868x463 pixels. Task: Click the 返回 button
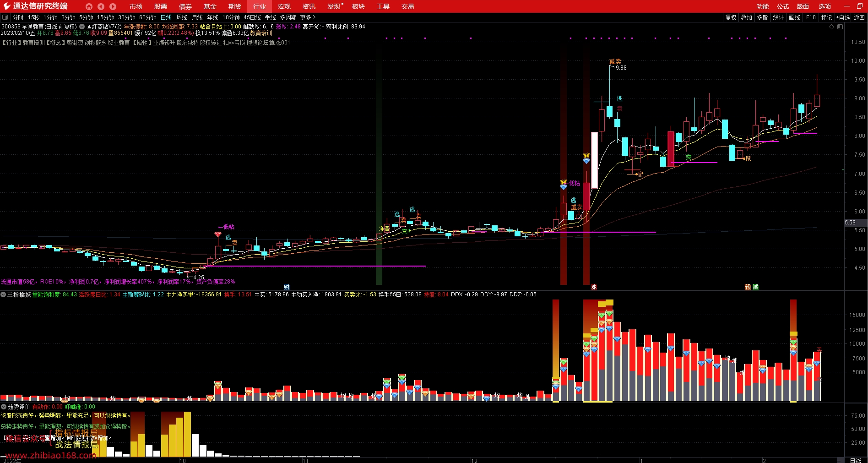tap(859, 17)
